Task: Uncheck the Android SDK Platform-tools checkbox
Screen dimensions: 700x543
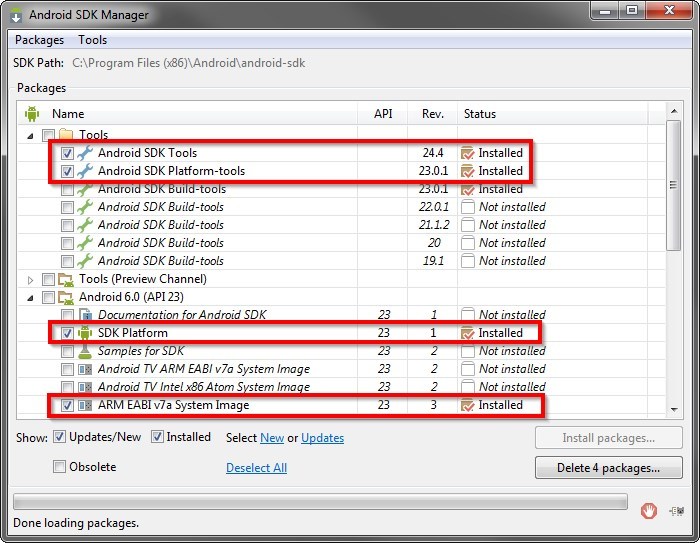Action: (x=67, y=171)
